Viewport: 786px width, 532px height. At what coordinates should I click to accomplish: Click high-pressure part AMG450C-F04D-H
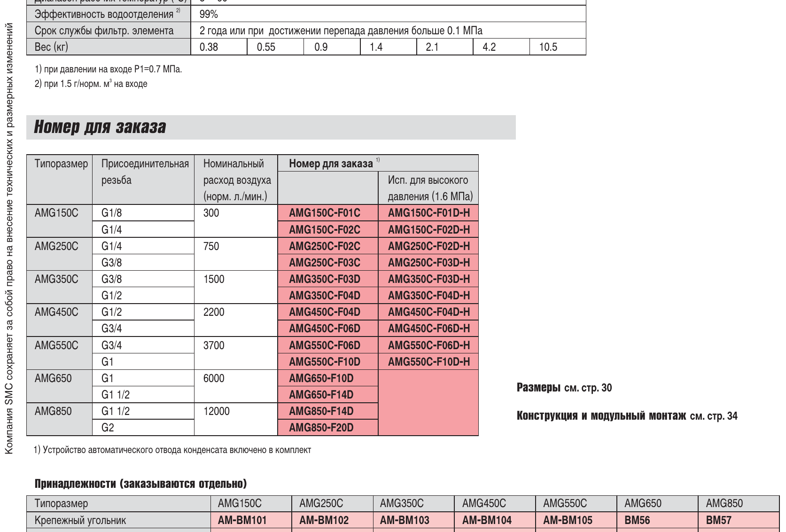coord(429,312)
